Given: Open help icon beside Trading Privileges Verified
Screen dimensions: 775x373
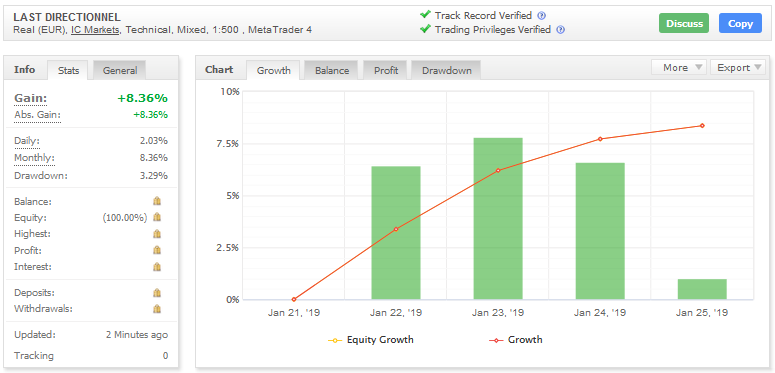Looking at the screenshot, I should (560, 30).
